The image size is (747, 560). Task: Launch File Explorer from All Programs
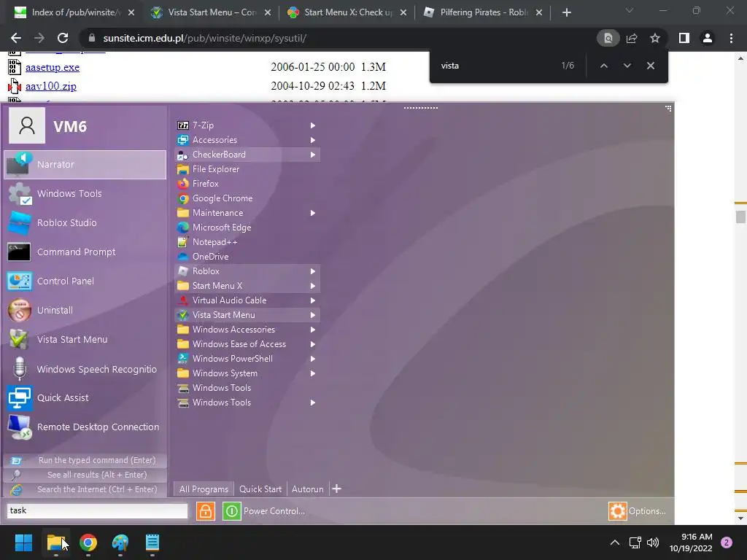pyautogui.click(x=247, y=169)
